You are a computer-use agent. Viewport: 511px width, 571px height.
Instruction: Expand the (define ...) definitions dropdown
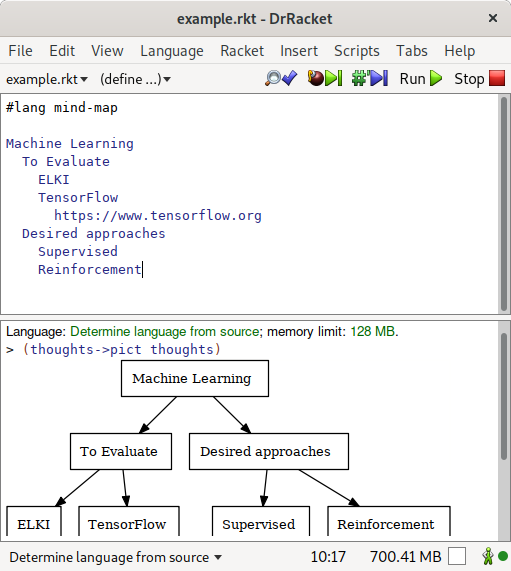click(x=135, y=79)
